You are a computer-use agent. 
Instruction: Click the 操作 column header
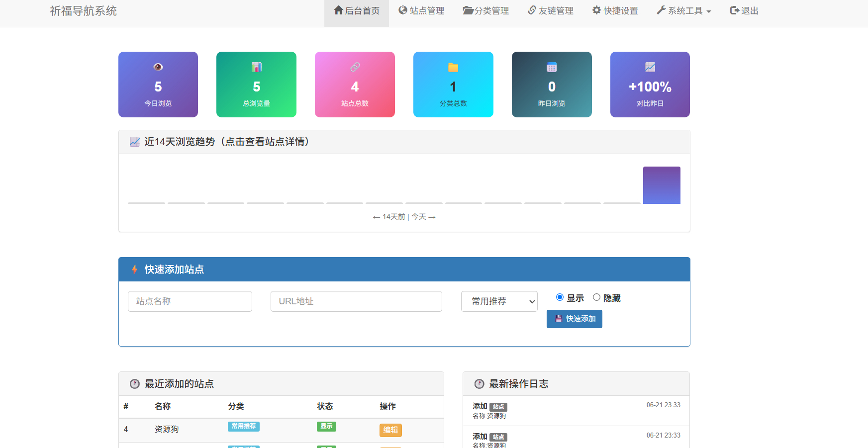(x=388, y=406)
